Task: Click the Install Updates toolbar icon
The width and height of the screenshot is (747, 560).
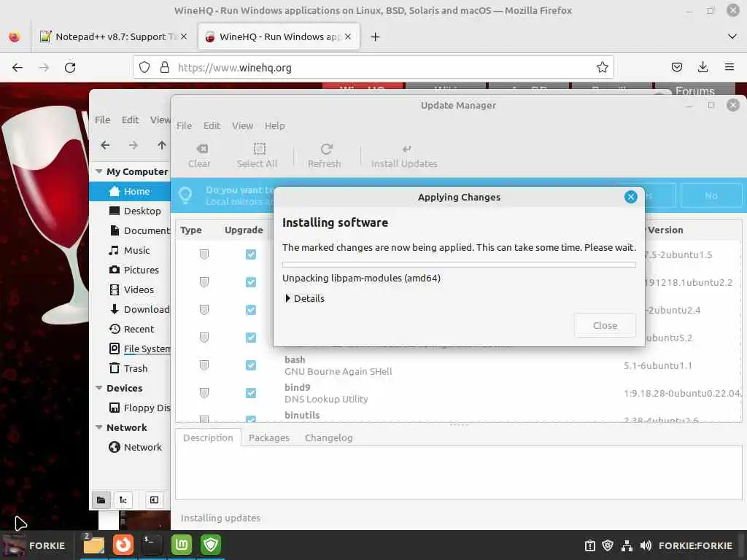Action: 406,149
